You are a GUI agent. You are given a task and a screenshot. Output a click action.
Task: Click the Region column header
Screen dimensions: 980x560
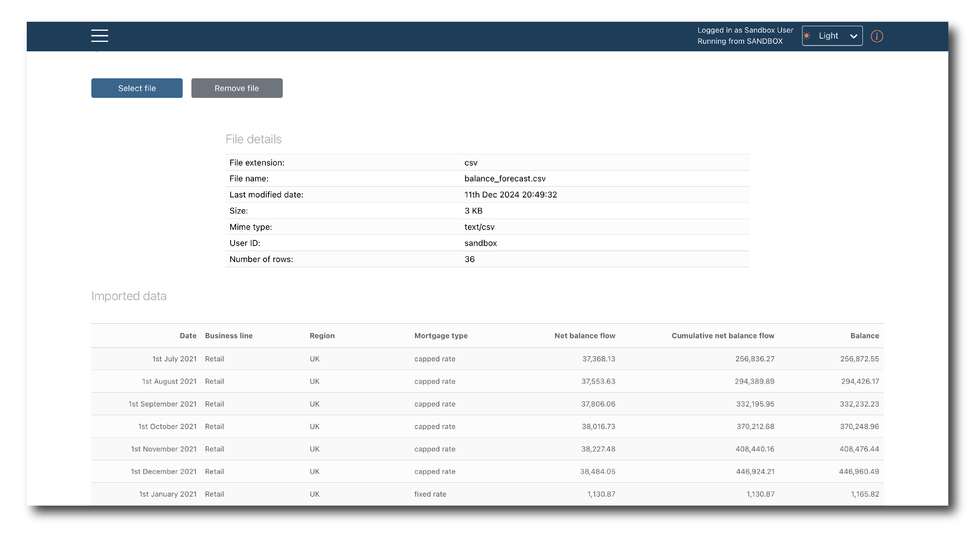click(x=322, y=335)
